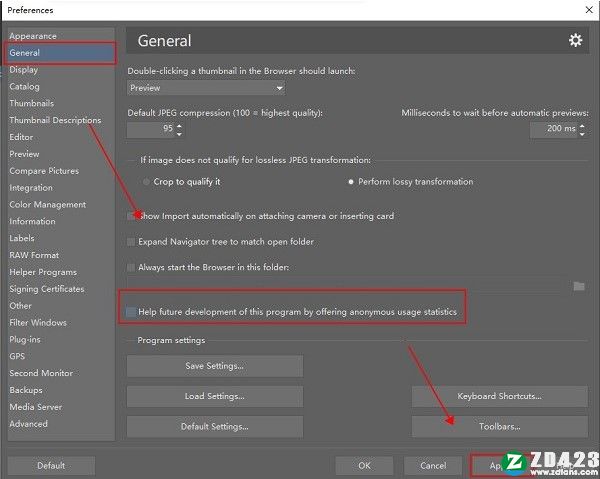Open Helper Programs preferences
600x479 pixels.
(x=43, y=272)
